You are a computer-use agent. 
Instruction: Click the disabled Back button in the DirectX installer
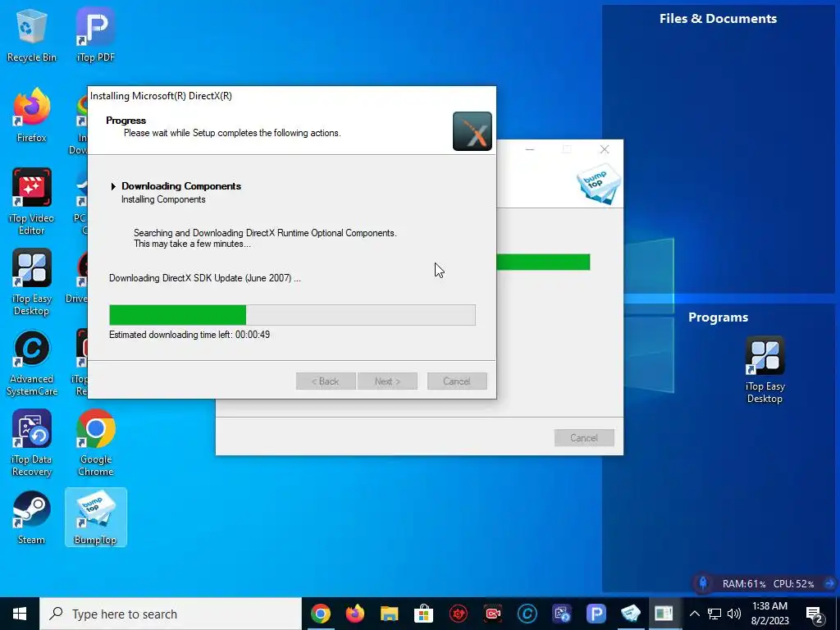(326, 381)
